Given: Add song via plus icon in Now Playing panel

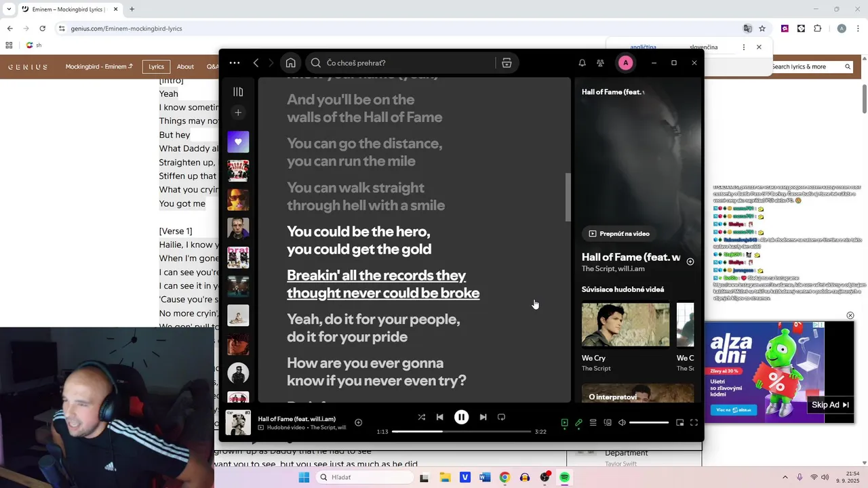Looking at the screenshot, I should tap(690, 262).
